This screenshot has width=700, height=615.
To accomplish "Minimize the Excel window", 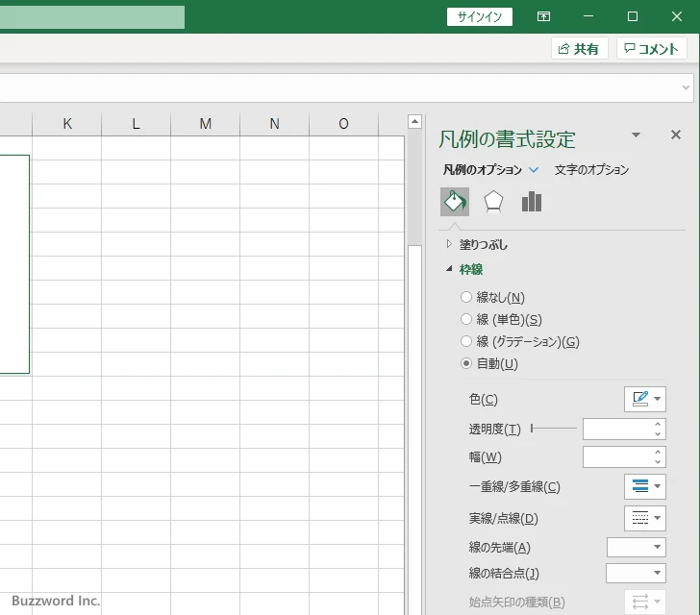I will 588,16.
